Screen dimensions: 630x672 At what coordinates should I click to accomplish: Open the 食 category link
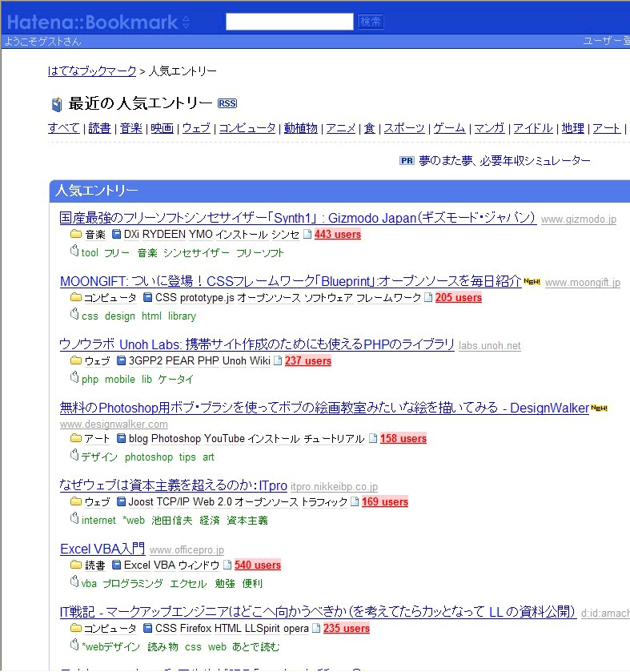click(x=370, y=127)
